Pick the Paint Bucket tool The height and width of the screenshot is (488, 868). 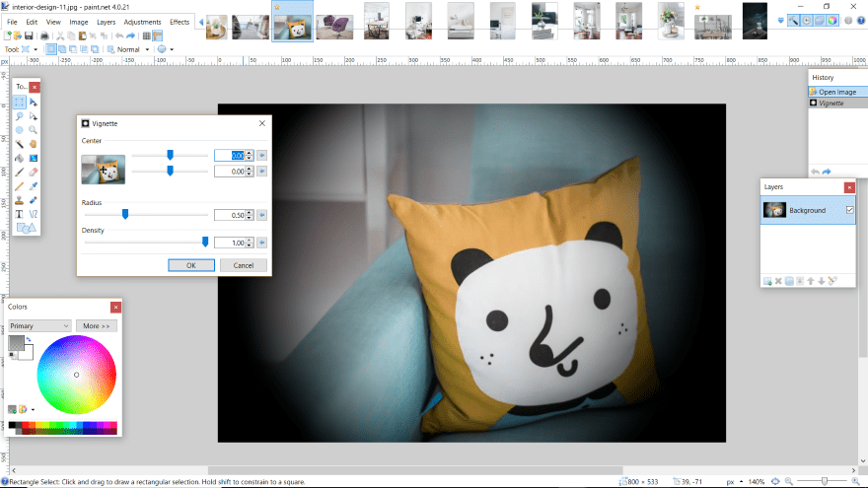pos(19,158)
